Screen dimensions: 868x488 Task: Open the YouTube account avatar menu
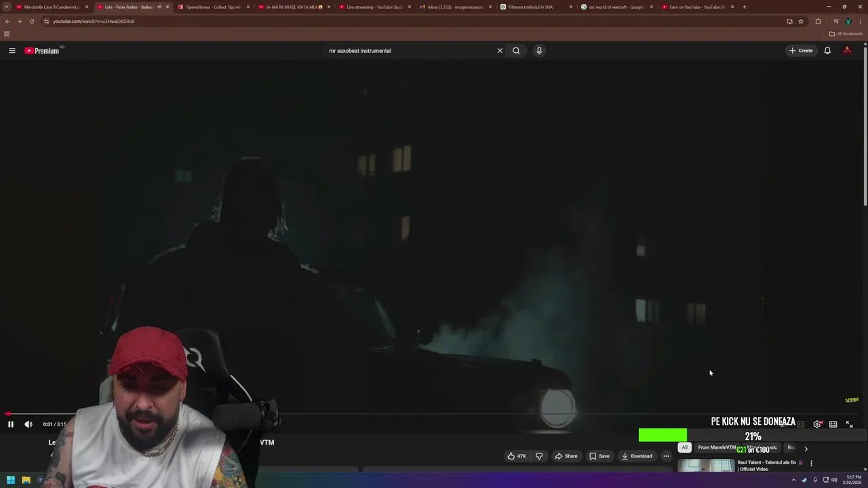(847, 51)
